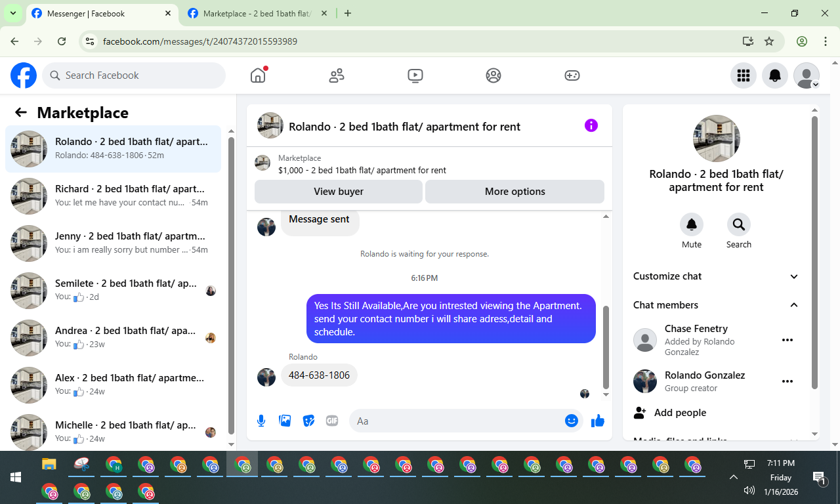The image size is (840, 504).
Task: Go back in browser history
Action: click(14, 41)
